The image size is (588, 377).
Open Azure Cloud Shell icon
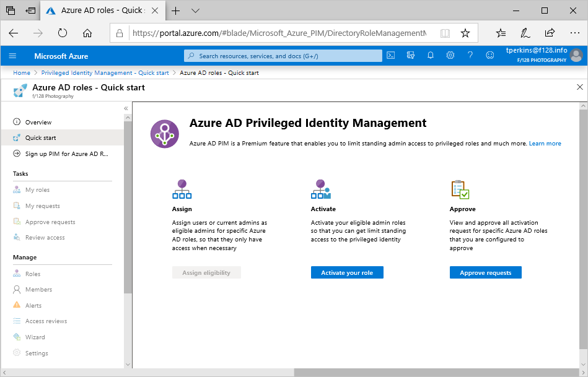391,56
